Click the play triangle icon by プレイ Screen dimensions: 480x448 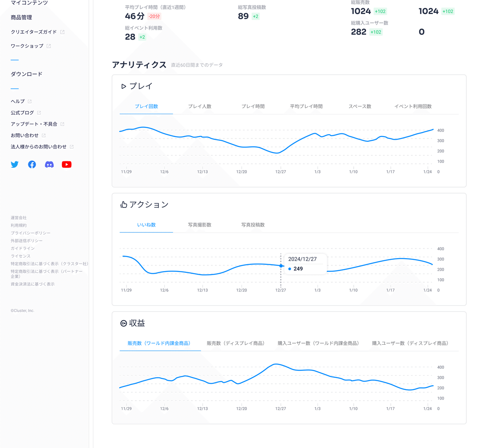(x=124, y=86)
